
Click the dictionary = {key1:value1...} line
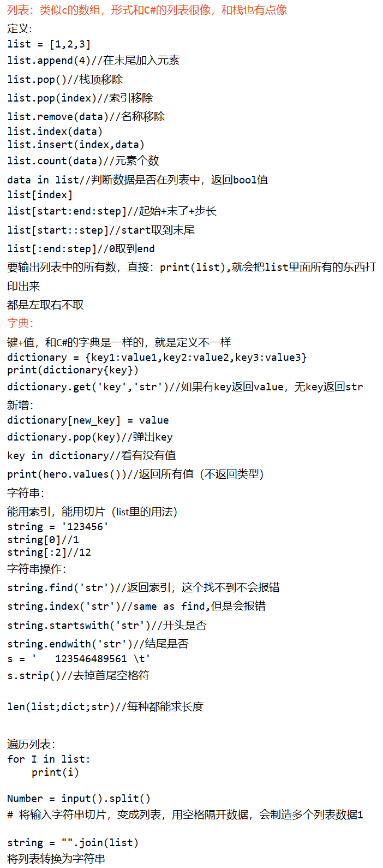(157, 358)
